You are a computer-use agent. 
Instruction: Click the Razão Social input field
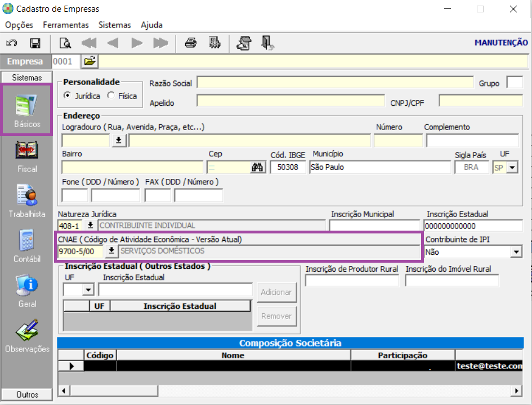tap(335, 83)
